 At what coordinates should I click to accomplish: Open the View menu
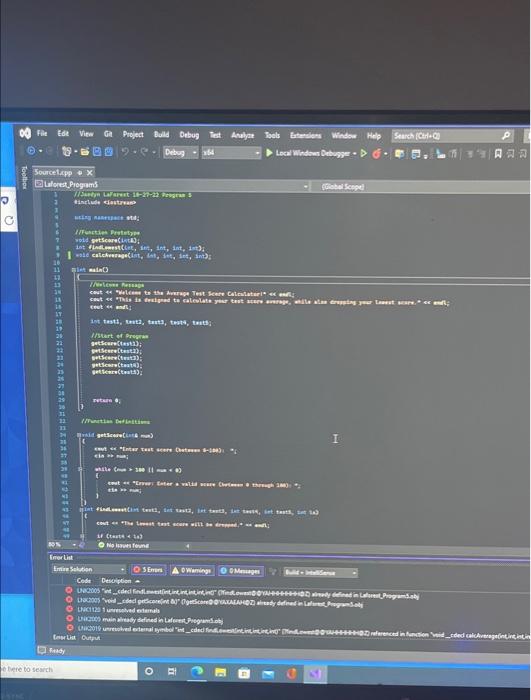[86, 133]
